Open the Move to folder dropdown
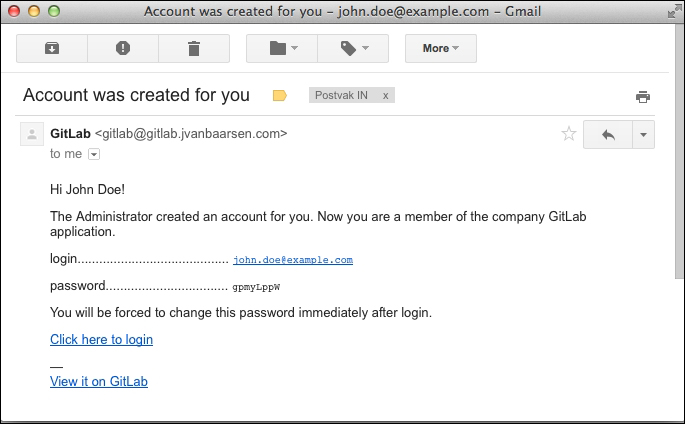685x424 pixels. [282, 48]
